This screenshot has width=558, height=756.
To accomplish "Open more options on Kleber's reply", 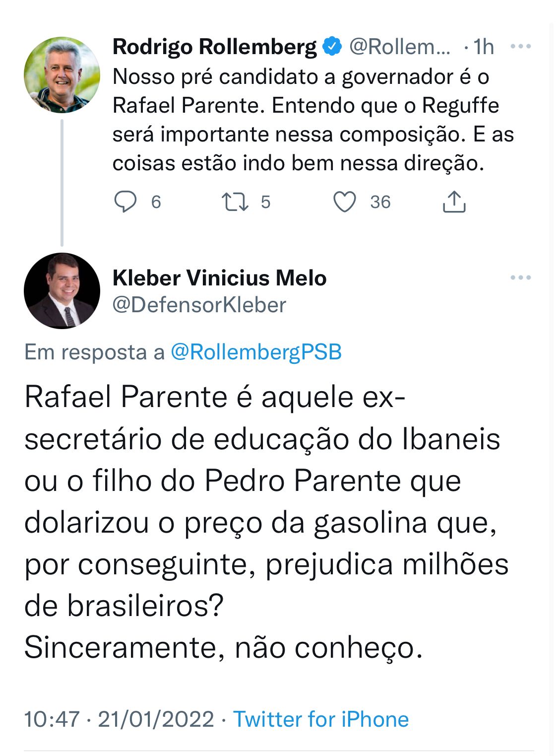I will click(520, 277).
